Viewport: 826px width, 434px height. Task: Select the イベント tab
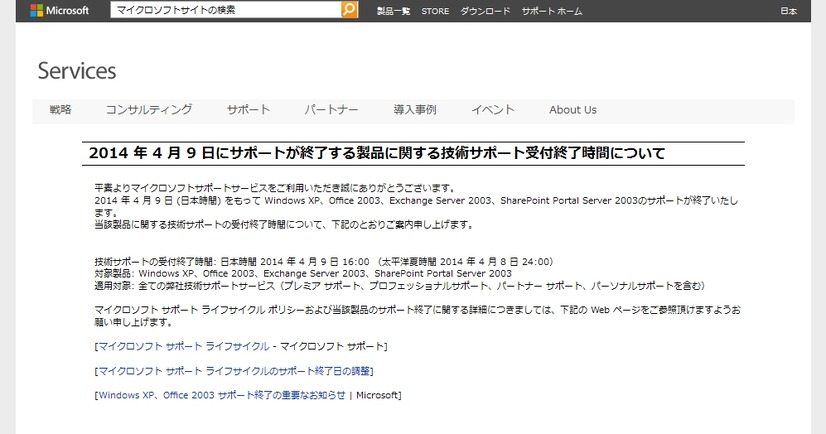pos(493,110)
